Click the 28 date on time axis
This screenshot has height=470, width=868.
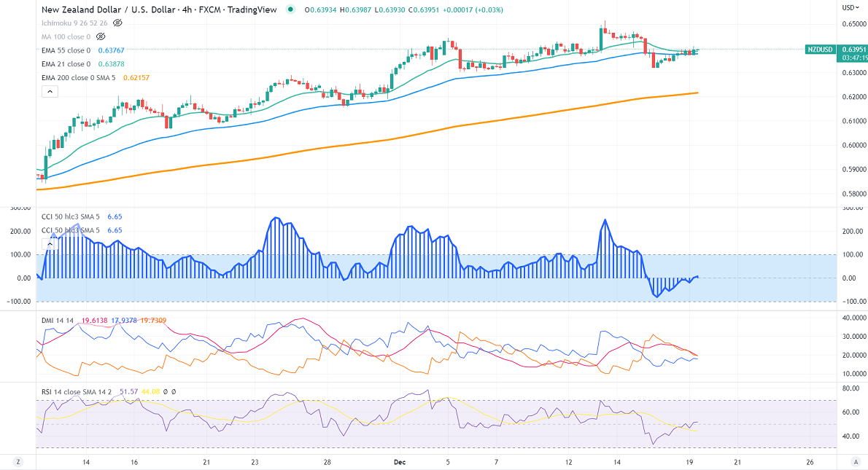[328, 462]
